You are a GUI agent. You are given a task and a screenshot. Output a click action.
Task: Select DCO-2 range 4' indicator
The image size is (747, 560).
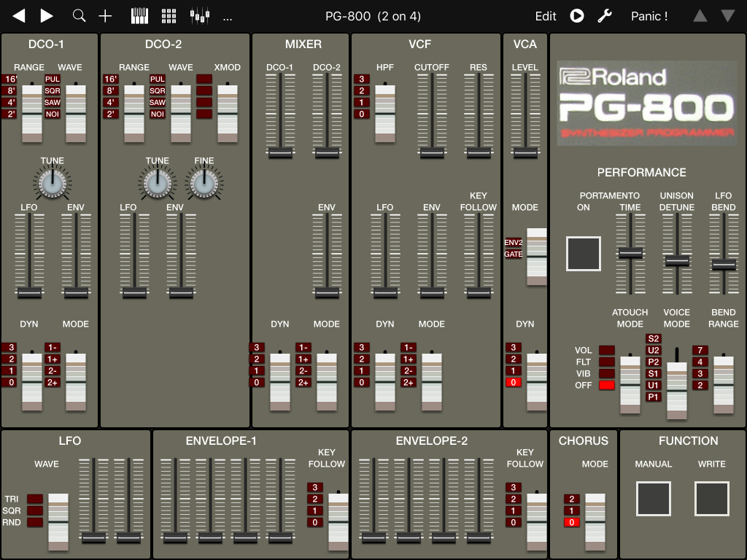click(111, 102)
